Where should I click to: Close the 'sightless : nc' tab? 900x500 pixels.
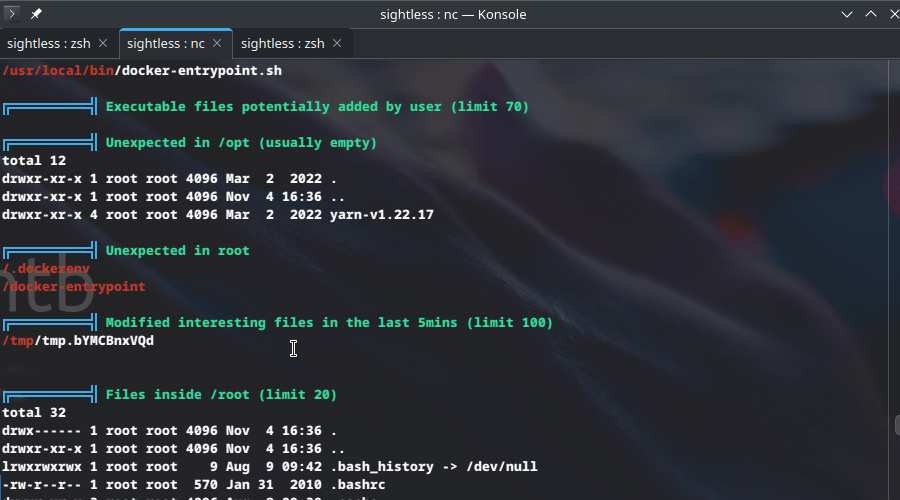point(217,43)
